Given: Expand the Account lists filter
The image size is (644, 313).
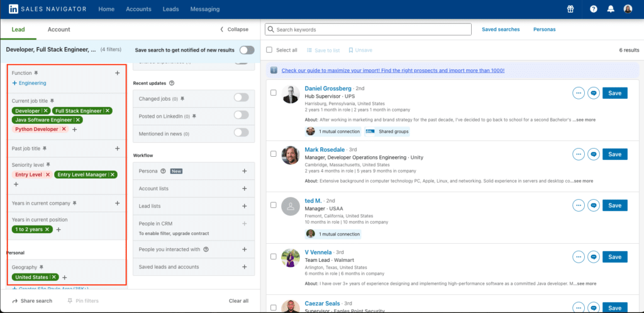Looking at the screenshot, I should (x=244, y=188).
